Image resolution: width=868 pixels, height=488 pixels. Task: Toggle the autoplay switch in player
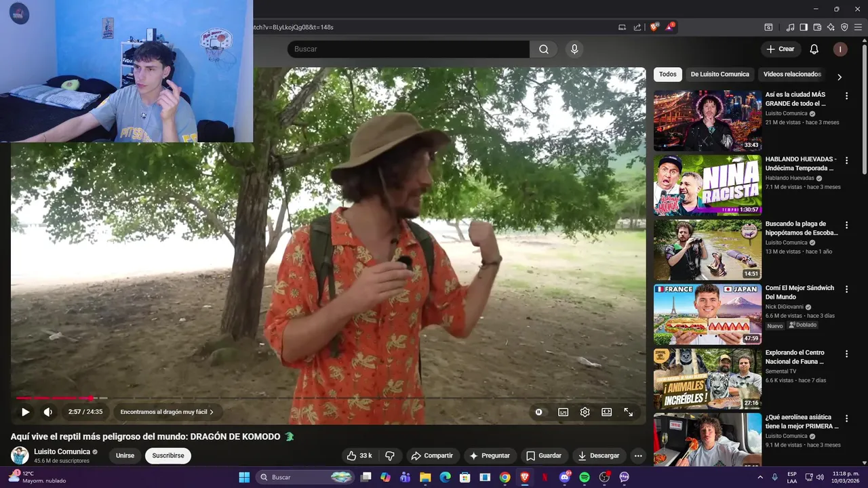(539, 411)
